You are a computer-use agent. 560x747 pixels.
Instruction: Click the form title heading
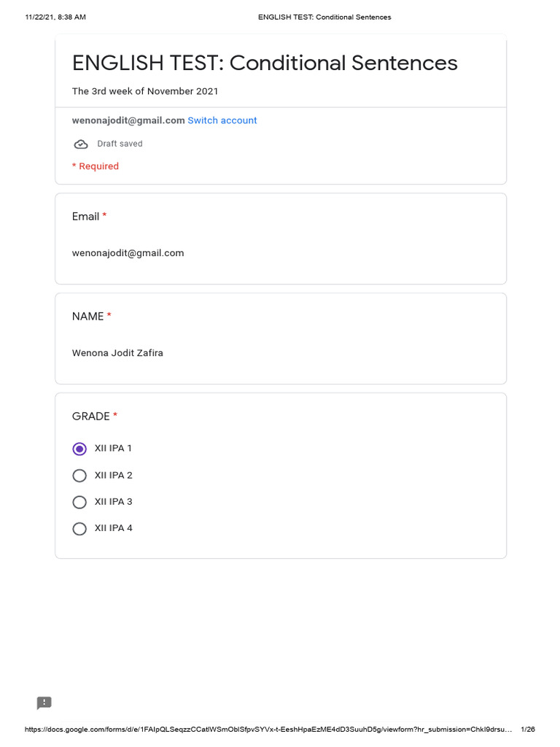pos(265,63)
